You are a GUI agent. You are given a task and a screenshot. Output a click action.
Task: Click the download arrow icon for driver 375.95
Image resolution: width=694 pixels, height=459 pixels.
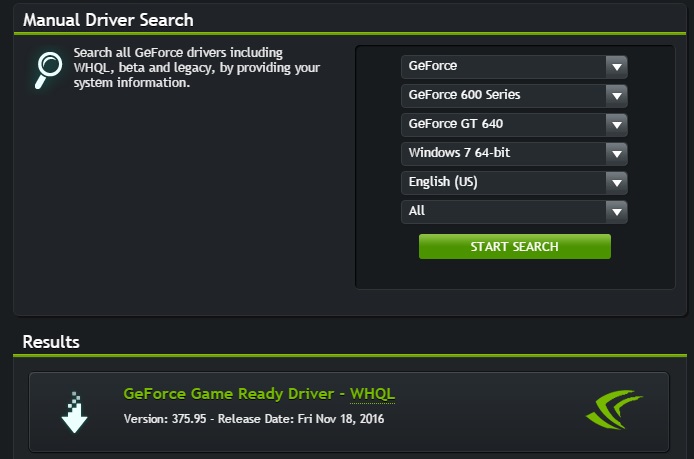click(74, 412)
